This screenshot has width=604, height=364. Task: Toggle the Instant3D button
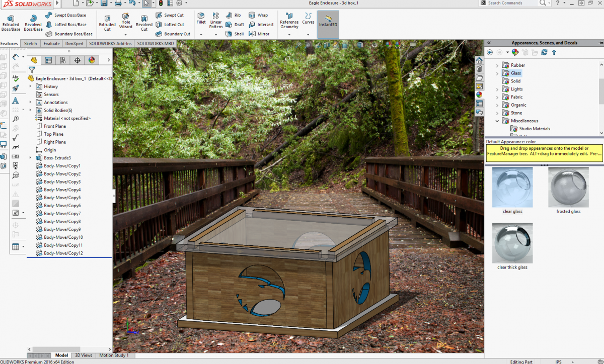pyautogui.click(x=328, y=24)
